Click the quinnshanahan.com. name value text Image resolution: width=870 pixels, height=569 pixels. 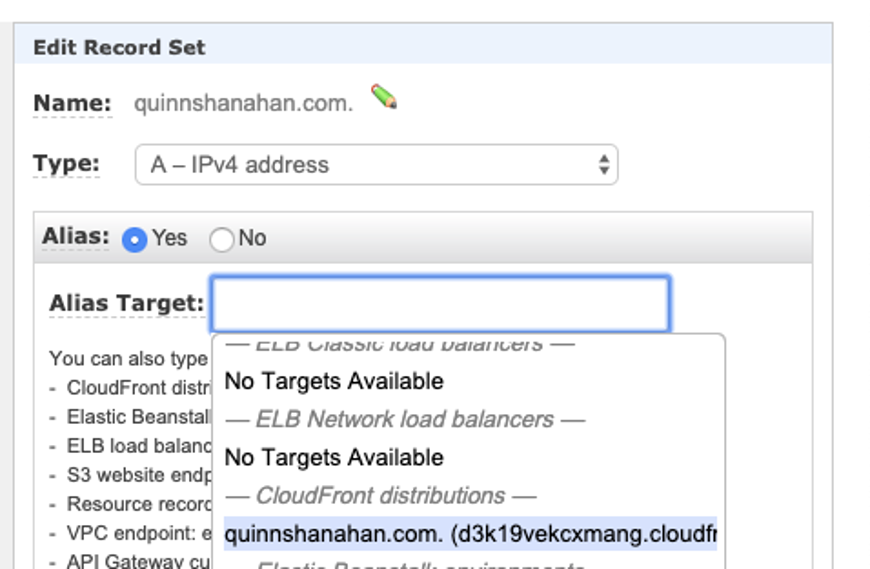[x=243, y=104]
